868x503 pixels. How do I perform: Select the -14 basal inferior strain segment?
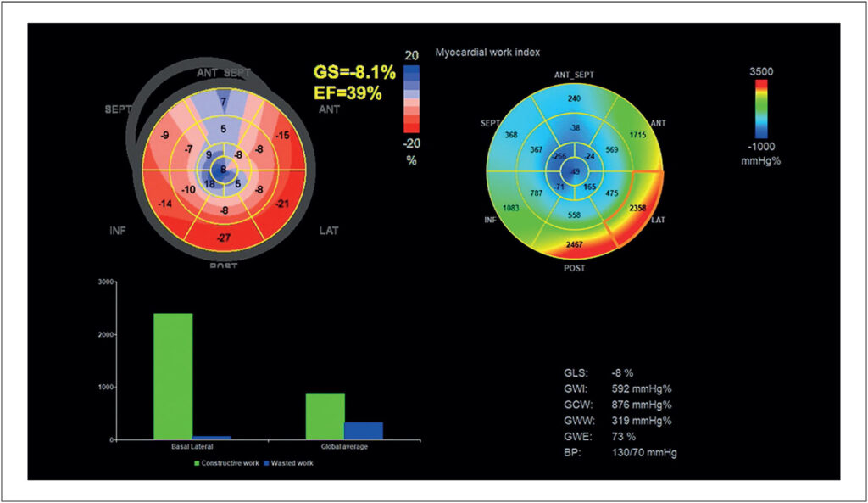[x=164, y=204]
